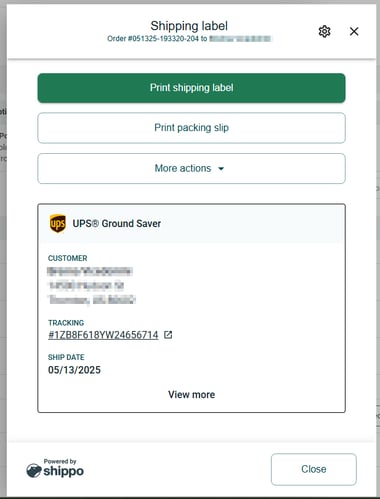This screenshot has width=380, height=499.
Task: Click the caret arrow beside More actions
Action: [221, 169]
